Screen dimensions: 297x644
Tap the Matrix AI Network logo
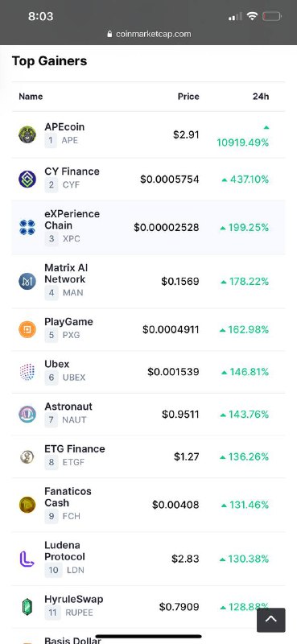point(27,281)
